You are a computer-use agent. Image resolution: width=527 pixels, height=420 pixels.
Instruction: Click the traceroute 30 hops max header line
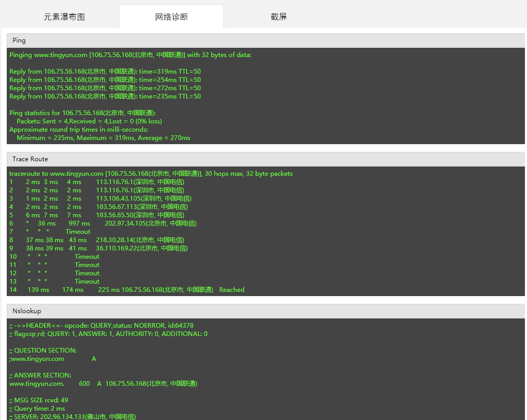click(151, 174)
